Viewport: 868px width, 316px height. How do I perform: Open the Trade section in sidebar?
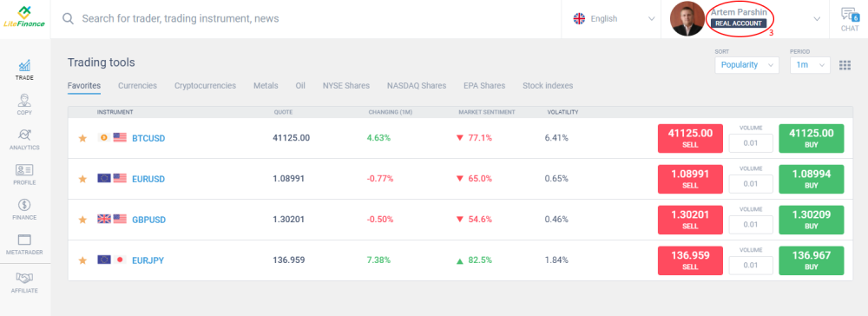(x=24, y=70)
